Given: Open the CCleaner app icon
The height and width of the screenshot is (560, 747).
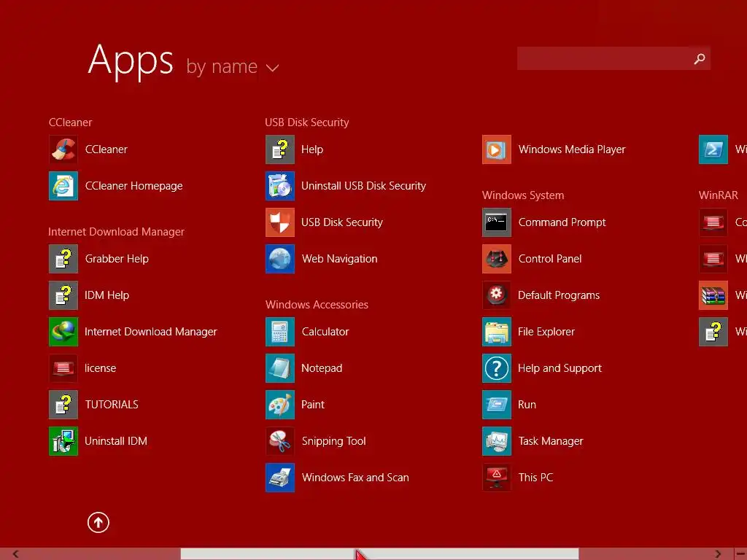Looking at the screenshot, I should [x=63, y=149].
